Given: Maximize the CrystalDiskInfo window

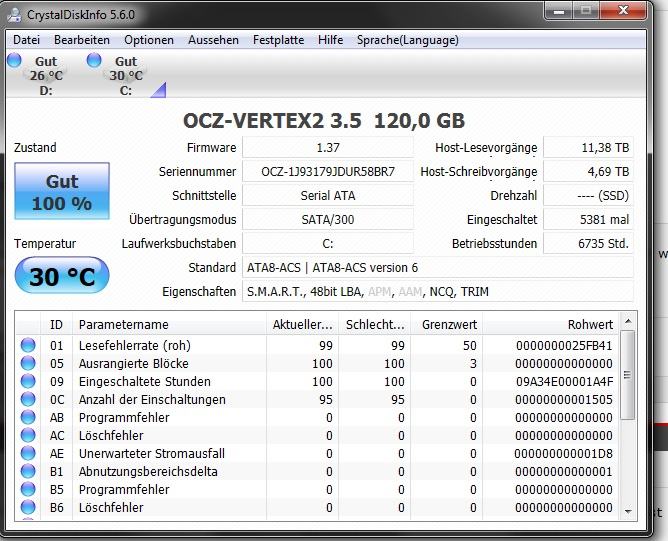Looking at the screenshot, I should click(586, 11).
